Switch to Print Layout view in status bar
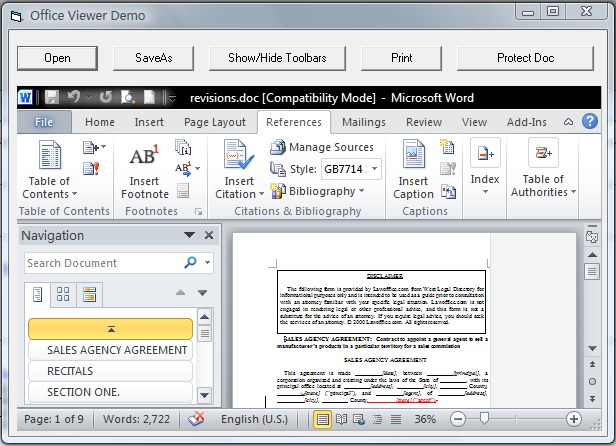 tap(323, 419)
